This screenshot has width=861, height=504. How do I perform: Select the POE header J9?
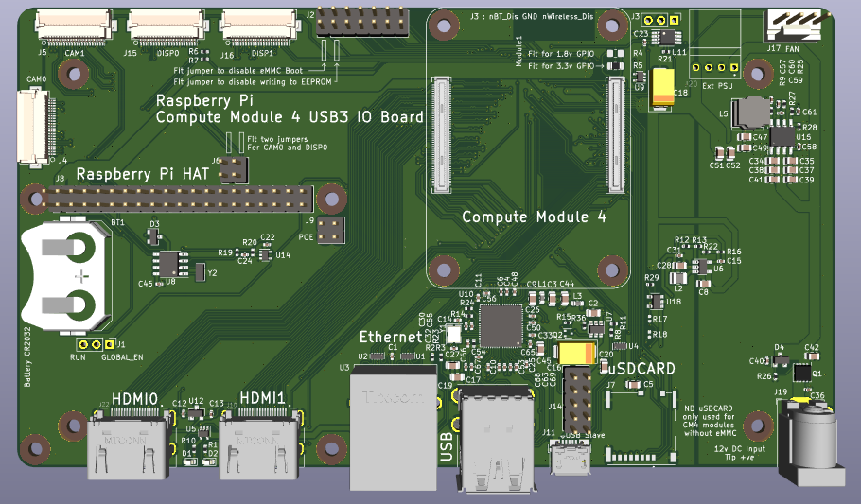[330, 229]
